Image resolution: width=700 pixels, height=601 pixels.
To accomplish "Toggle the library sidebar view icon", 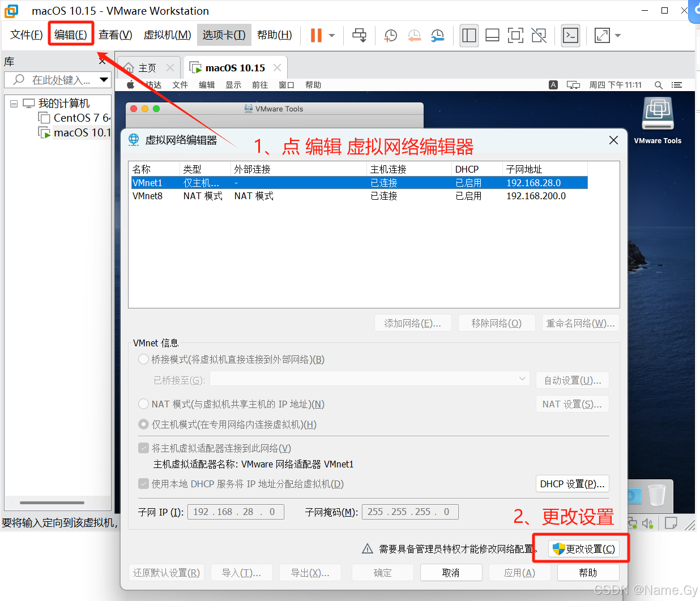I will pyautogui.click(x=469, y=35).
